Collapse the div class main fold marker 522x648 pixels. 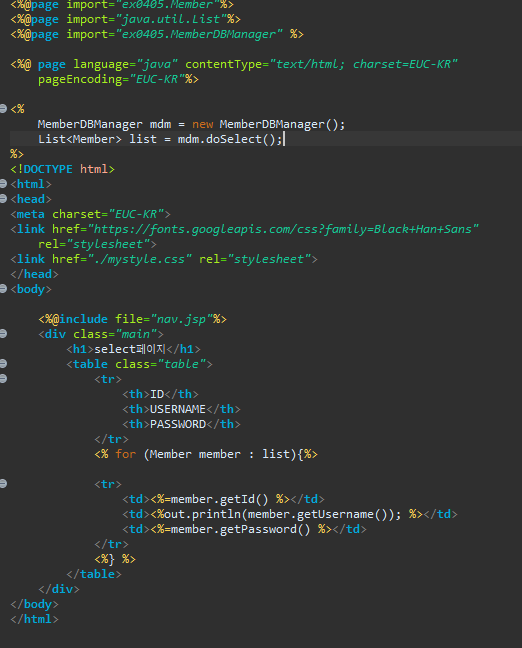tap(3, 334)
